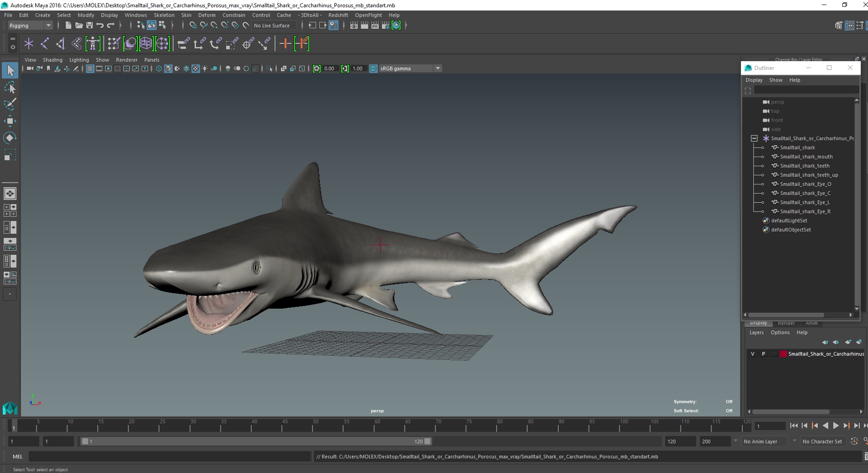This screenshot has height=473, width=868.
Task: Switch to the Anim tab in Layer Editor
Action: point(811,323)
